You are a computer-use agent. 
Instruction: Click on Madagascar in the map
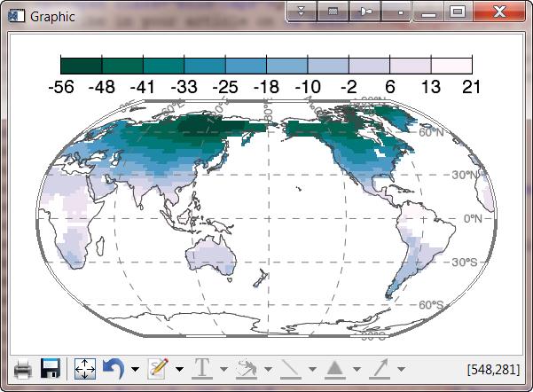(x=100, y=247)
